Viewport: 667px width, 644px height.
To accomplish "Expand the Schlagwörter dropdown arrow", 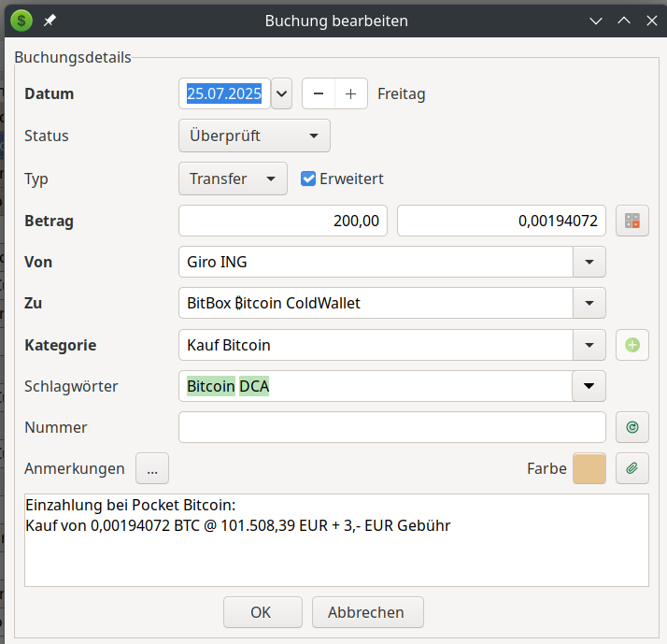I will pyautogui.click(x=589, y=386).
